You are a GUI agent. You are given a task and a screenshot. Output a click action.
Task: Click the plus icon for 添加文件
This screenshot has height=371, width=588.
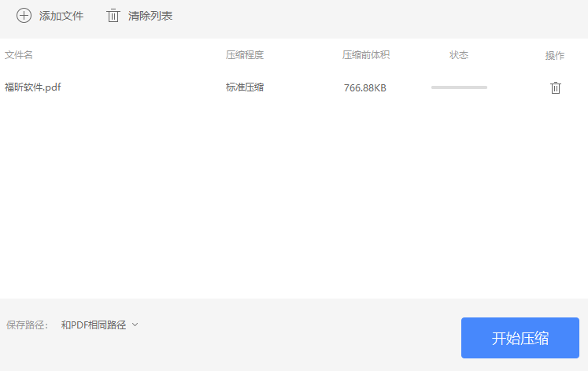(24, 16)
